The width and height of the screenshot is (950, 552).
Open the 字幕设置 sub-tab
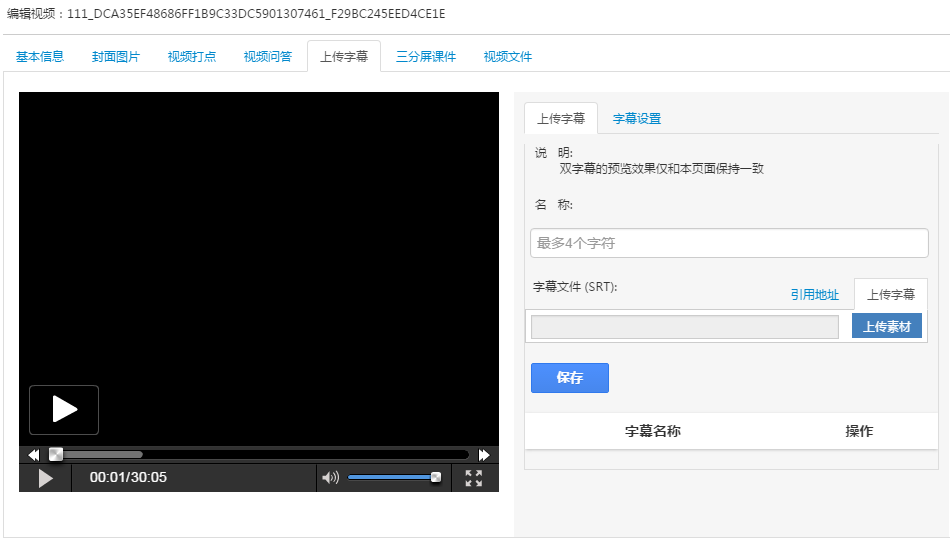pyautogui.click(x=637, y=118)
